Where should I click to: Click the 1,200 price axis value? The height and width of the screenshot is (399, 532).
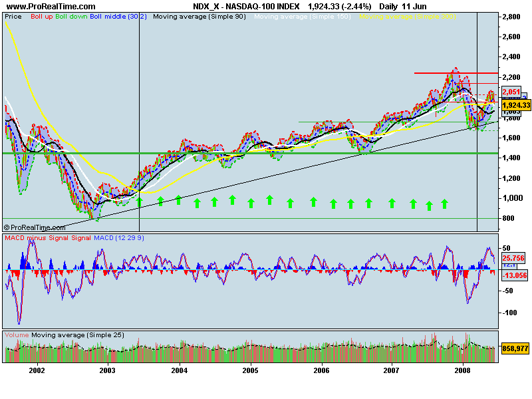click(x=511, y=178)
